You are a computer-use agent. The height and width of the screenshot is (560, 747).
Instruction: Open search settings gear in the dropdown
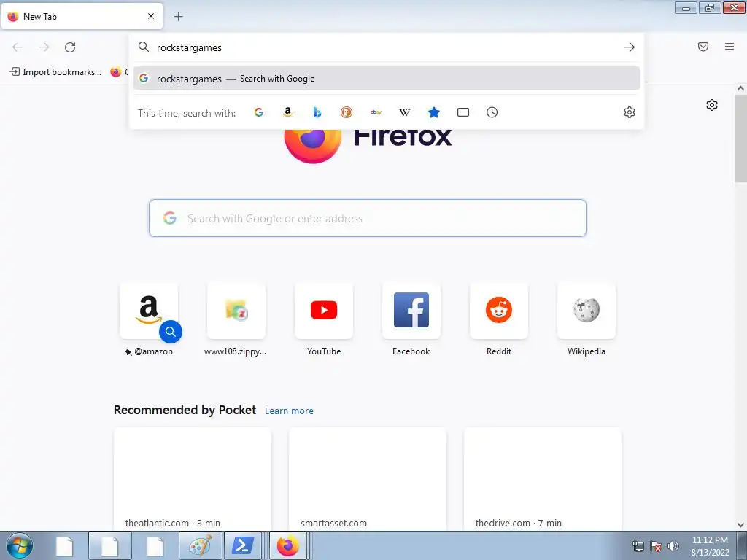pyautogui.click(x=630, y=112)
